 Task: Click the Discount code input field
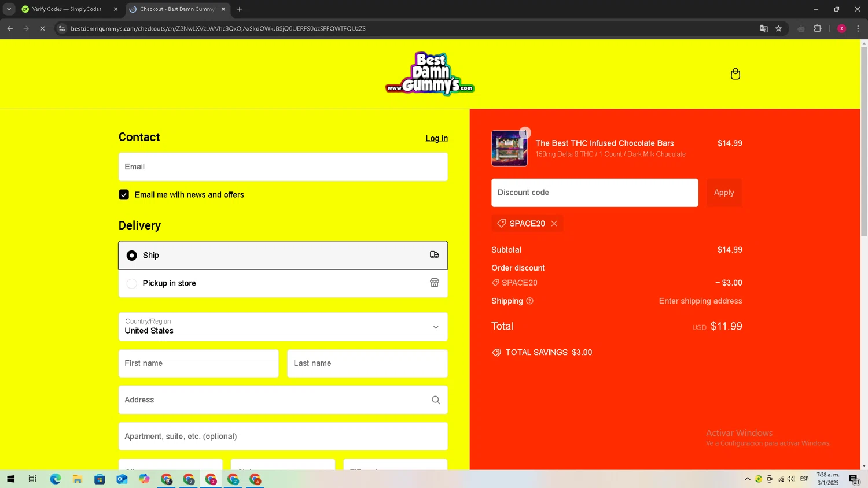point(595,193)
